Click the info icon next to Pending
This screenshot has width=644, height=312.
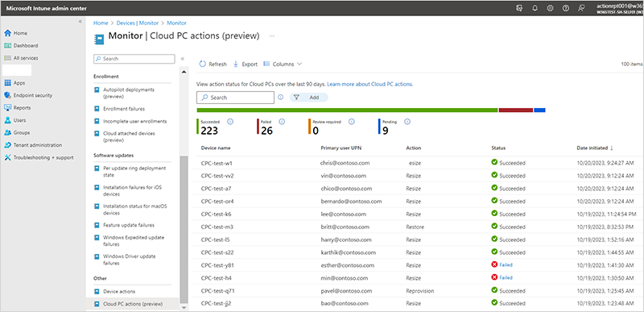[x=407, y=122]
